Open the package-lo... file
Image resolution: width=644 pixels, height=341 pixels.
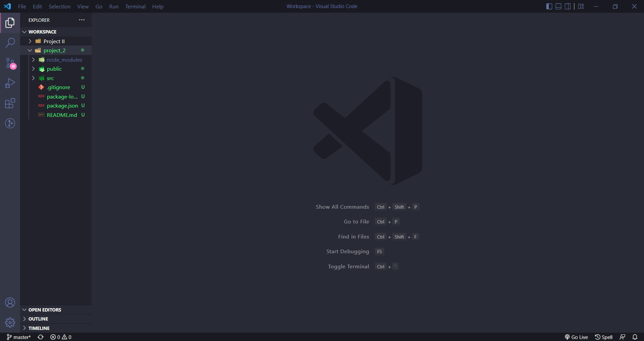56,96
